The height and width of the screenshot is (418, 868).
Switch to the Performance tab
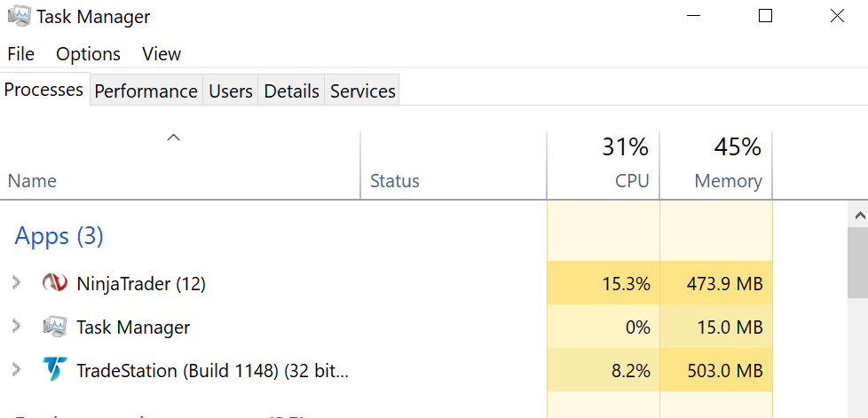(146, 91)
